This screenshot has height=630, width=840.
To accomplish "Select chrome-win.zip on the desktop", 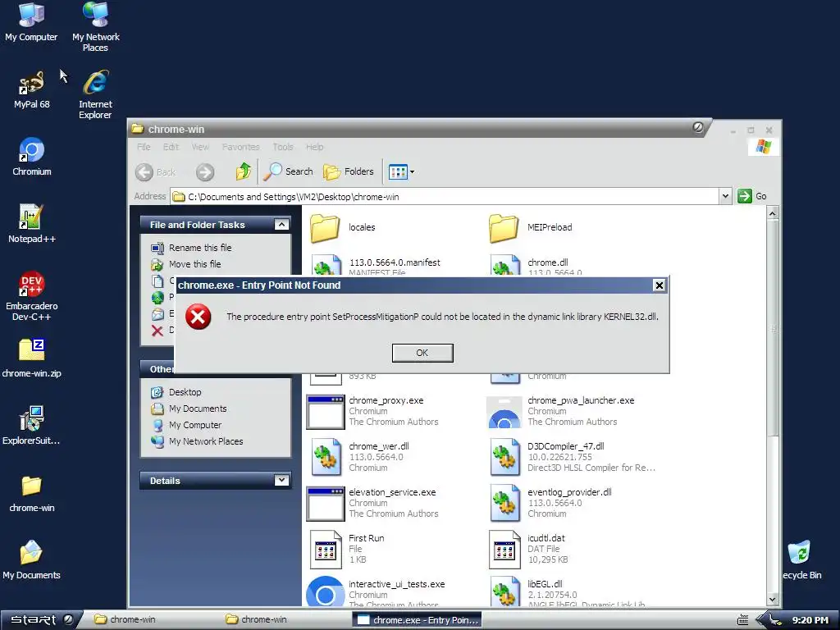I will [x=32, y=358].
